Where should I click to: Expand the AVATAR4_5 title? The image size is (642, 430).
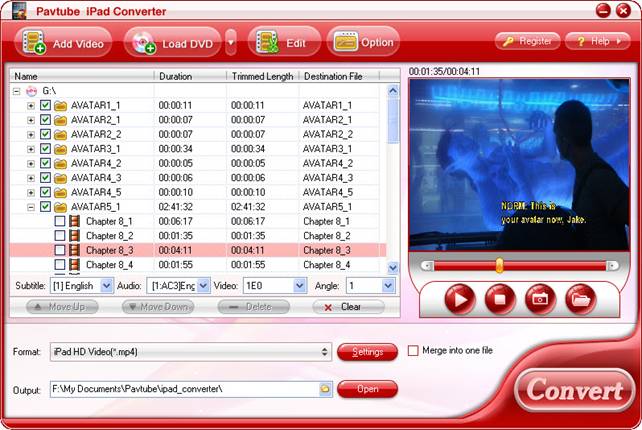coord(31,192)
